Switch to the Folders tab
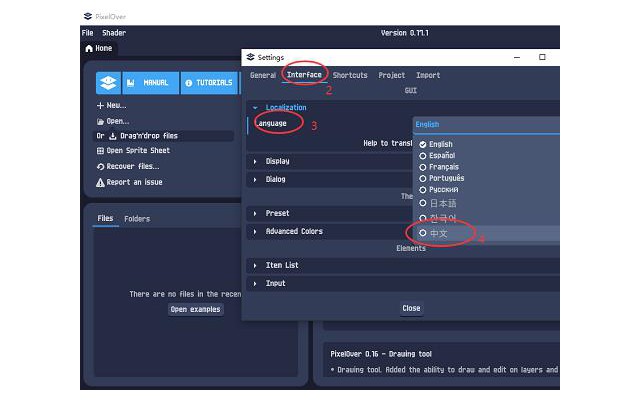Screen dimensions: 640x400 click(137, 219)
